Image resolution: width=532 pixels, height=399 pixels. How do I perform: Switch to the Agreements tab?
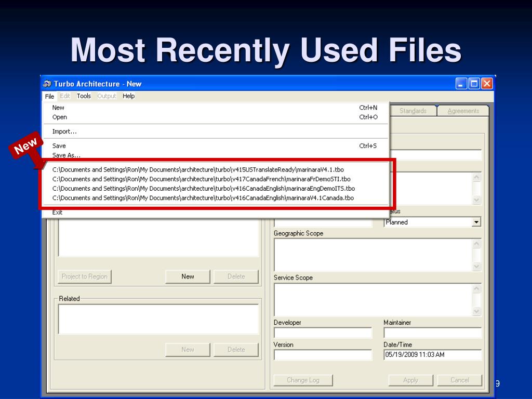click(463, 111)
